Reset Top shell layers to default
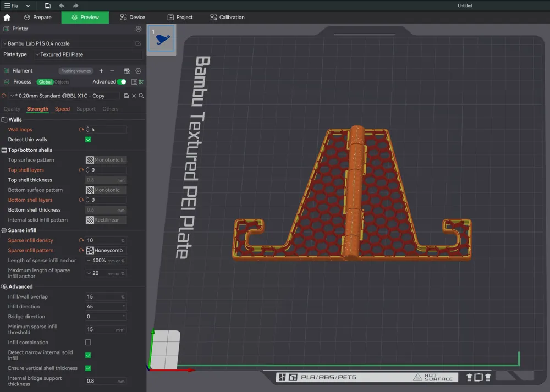The height and width of the screenshot is (392, 550). point(81,170)
